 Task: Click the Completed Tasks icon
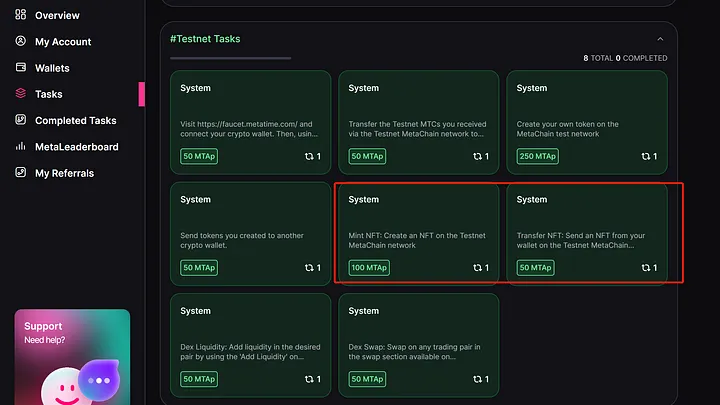21,120
